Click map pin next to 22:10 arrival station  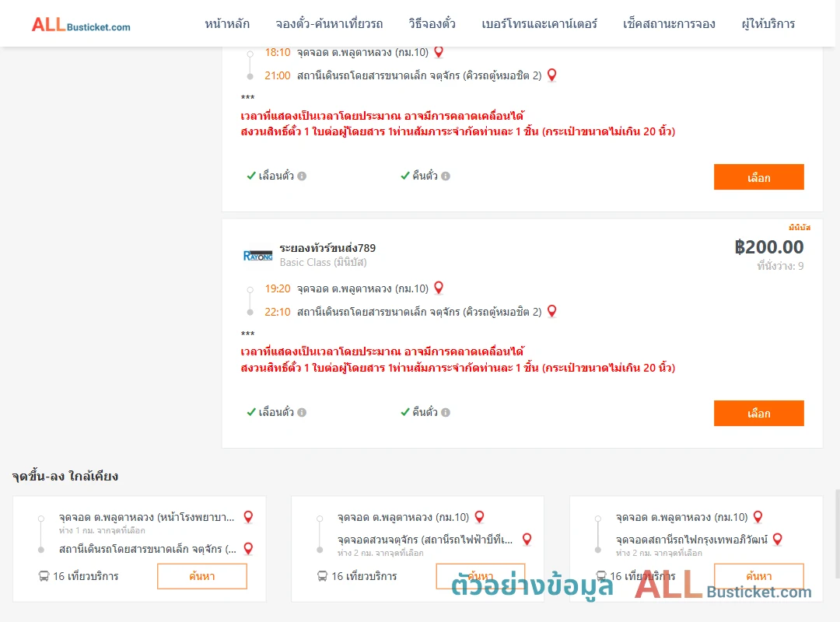(551, 311)
